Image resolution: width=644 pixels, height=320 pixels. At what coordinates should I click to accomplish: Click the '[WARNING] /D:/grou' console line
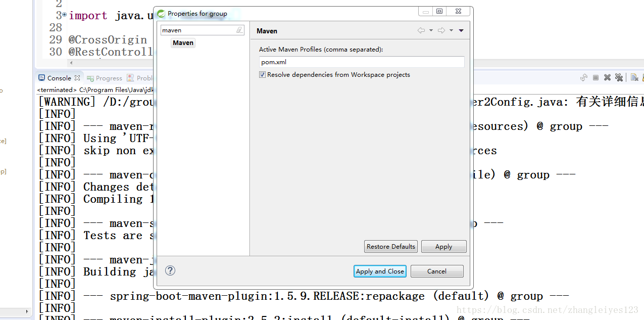click(96, 102)
